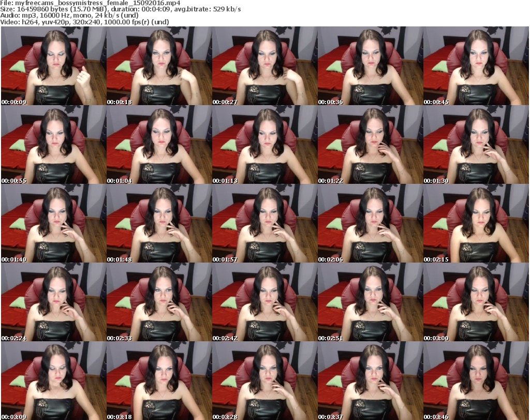Open the frame at 00:01:30
The width and height of the screenshot is (530, 420).
[x=476, y=144]
